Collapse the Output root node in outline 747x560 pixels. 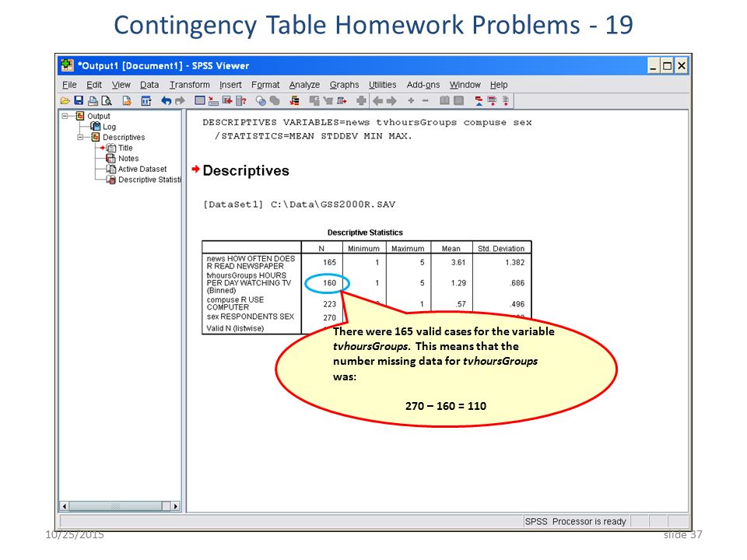pos(65,116)
